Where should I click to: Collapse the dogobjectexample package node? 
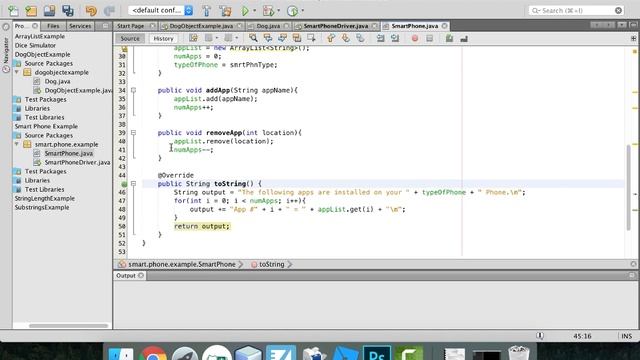tap(17, 72)
